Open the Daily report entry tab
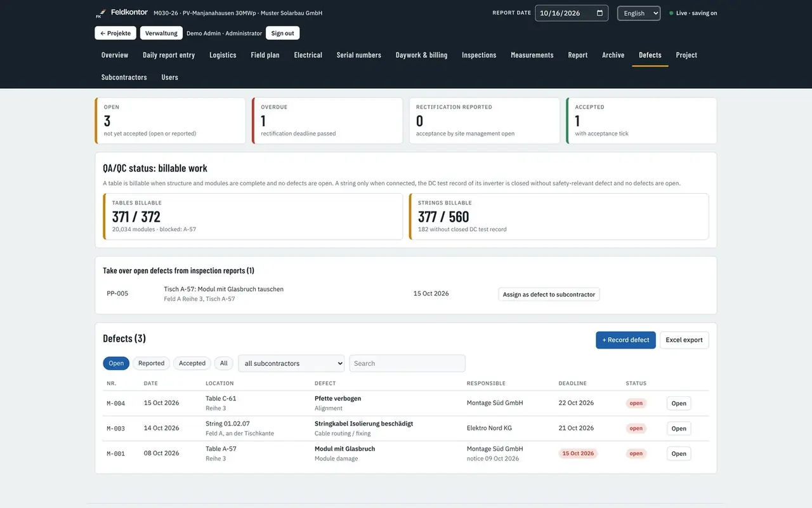The image size is (812, 508). 169,55
